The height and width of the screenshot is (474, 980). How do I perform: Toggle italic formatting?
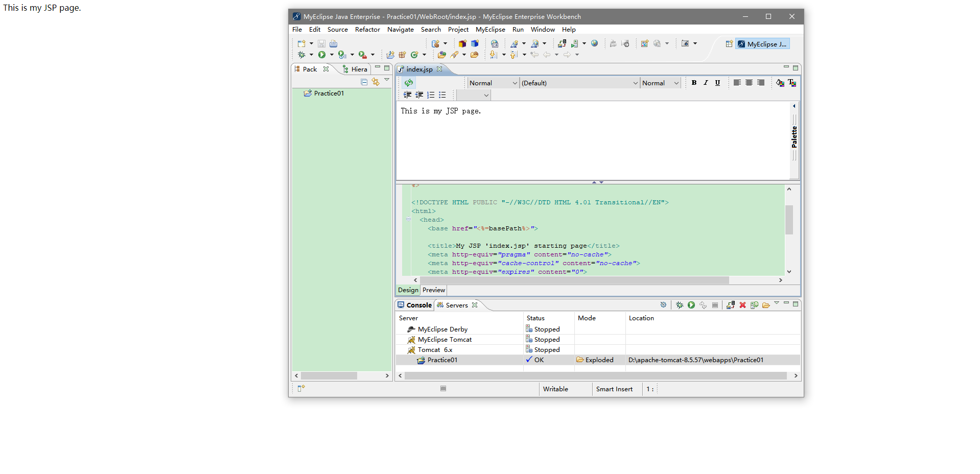pyautogui.click(x=706, y=83)
